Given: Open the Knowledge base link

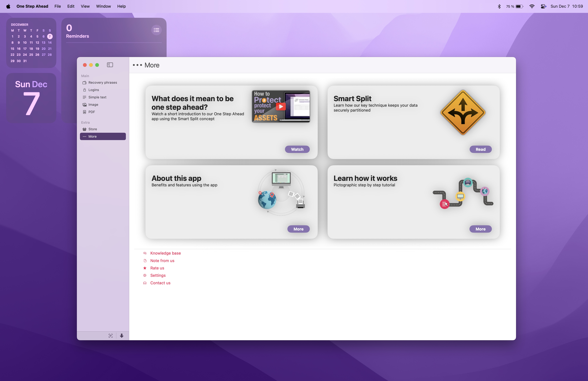Looking at the screenshot, I should tap(165, 253).
